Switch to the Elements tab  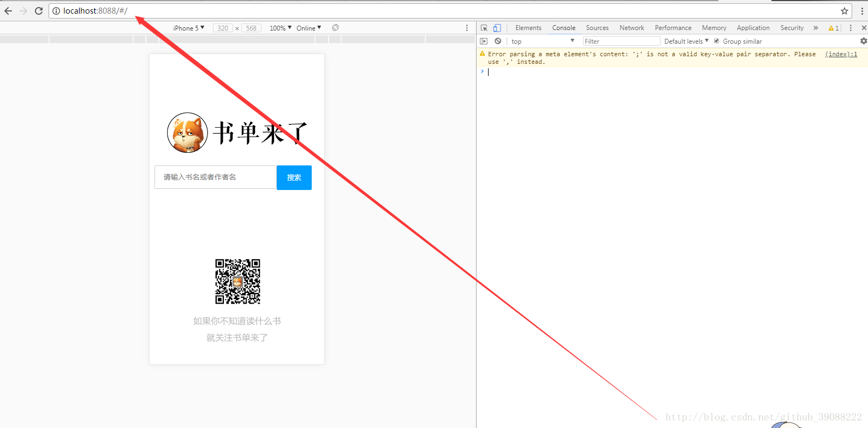coord(528,28)
